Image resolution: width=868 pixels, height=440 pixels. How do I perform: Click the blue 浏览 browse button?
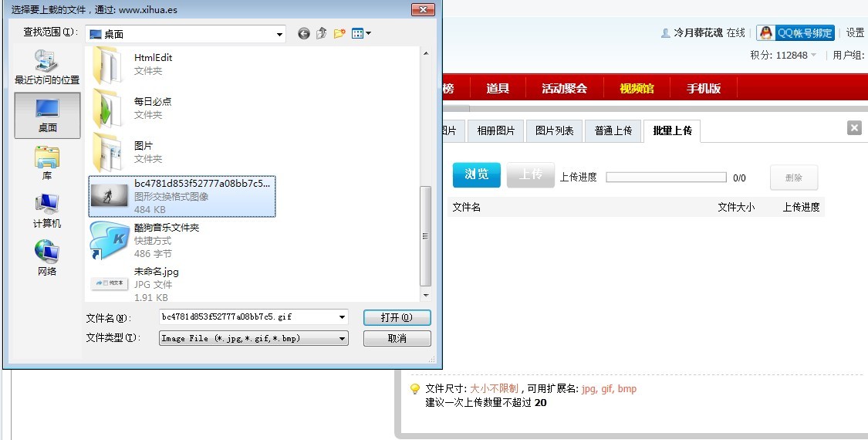pyautogui.click(x=477, y=174)
